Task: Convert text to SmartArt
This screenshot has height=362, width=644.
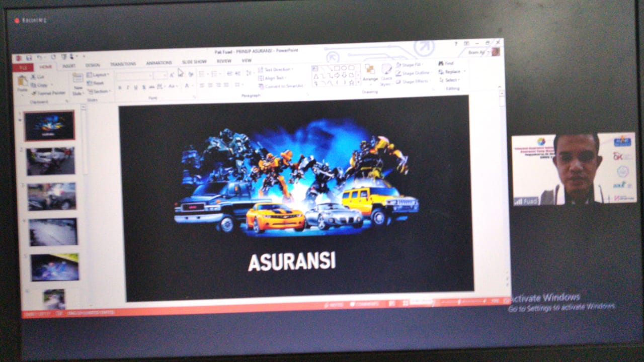Action: (281, 86)
